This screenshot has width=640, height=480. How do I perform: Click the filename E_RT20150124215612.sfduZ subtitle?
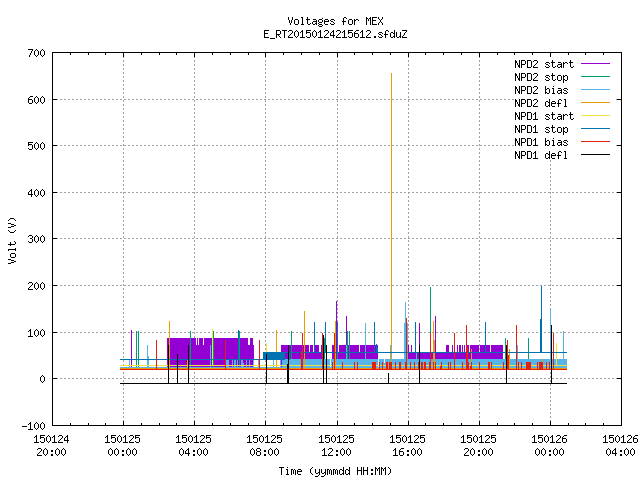pos(335,34)
